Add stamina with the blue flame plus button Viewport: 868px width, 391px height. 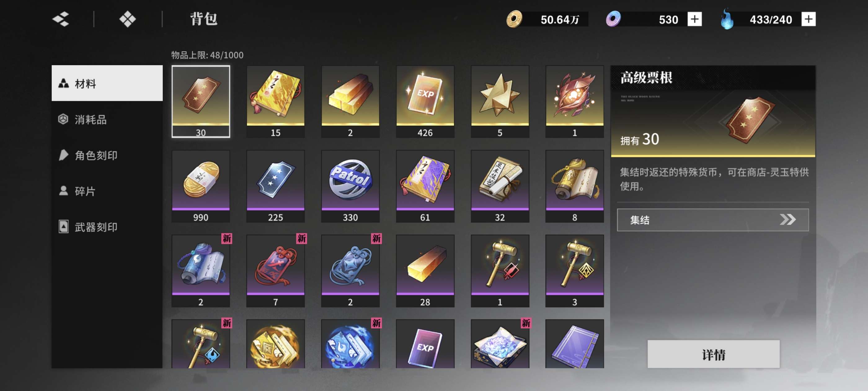(x=808, y=19)
